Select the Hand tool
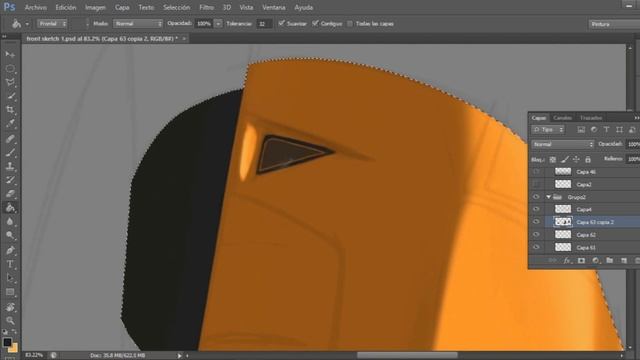640x360 pixels. click(x=10, y=307)
